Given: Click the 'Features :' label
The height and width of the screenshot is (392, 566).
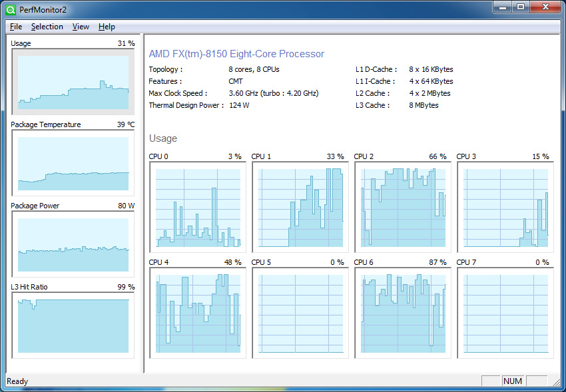Looking at the screenshot, I should [165, 81].
